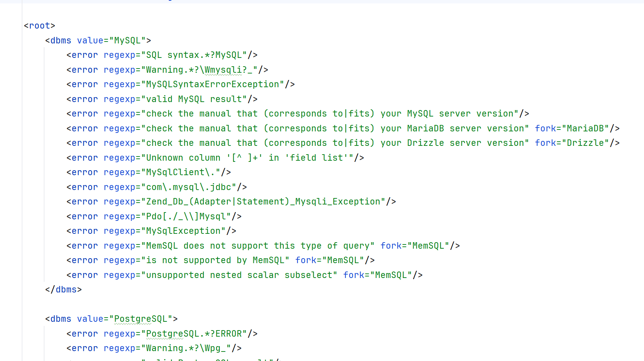Image resolution: width=644 pixels, height=361 pixels.
Task: Click the MySqlClient\. regexp line
Action: click(149, 172)
